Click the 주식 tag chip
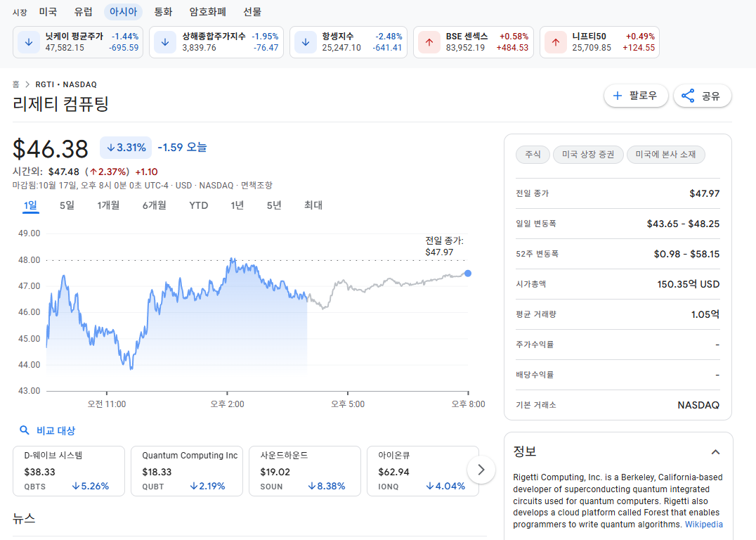 pos(533,155)
